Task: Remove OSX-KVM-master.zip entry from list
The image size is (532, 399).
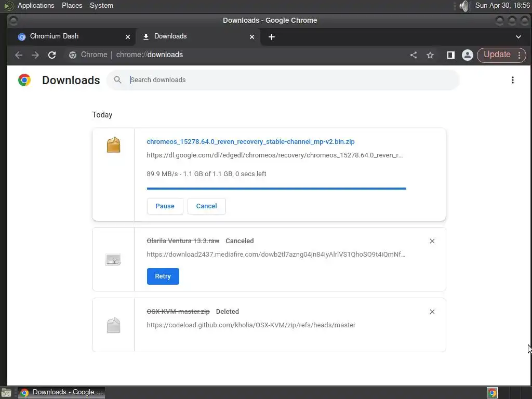Action: (x=432, y=312)
